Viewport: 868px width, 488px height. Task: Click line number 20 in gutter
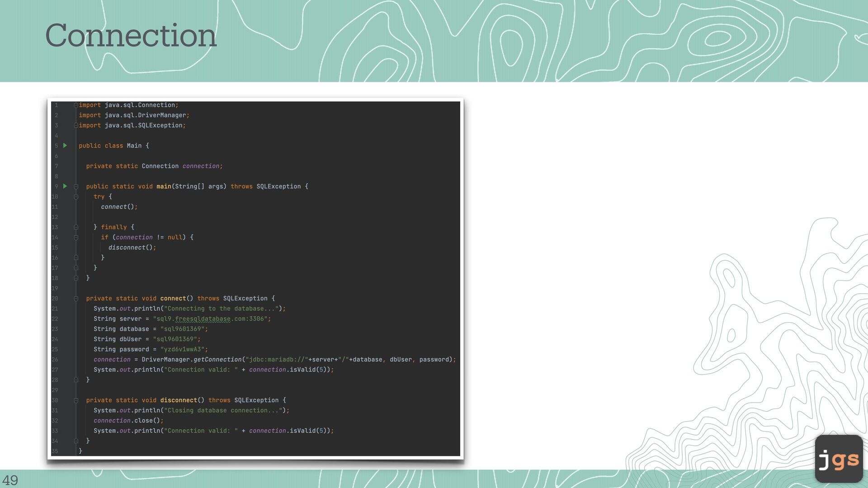55,299
